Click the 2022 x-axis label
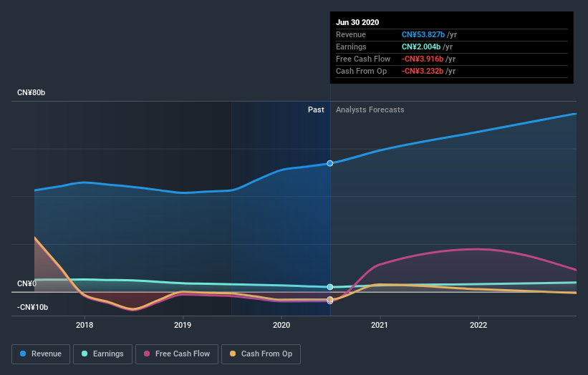The image size is (588, 375). [x=478, y=325]
